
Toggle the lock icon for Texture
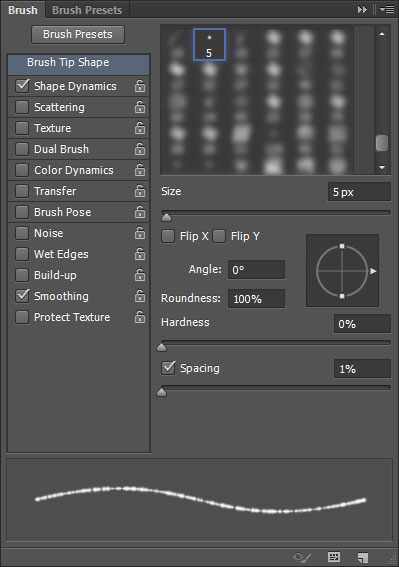coord(140,128)
